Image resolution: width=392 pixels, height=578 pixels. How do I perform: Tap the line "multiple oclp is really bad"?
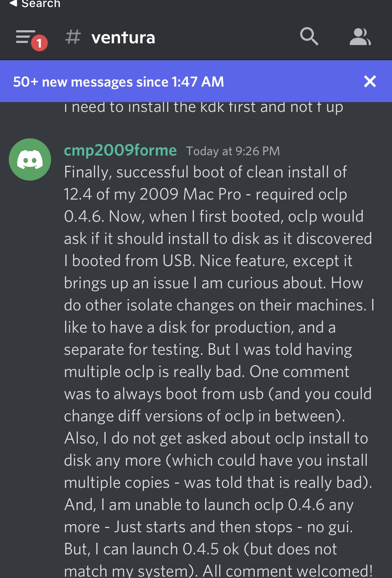207,372
